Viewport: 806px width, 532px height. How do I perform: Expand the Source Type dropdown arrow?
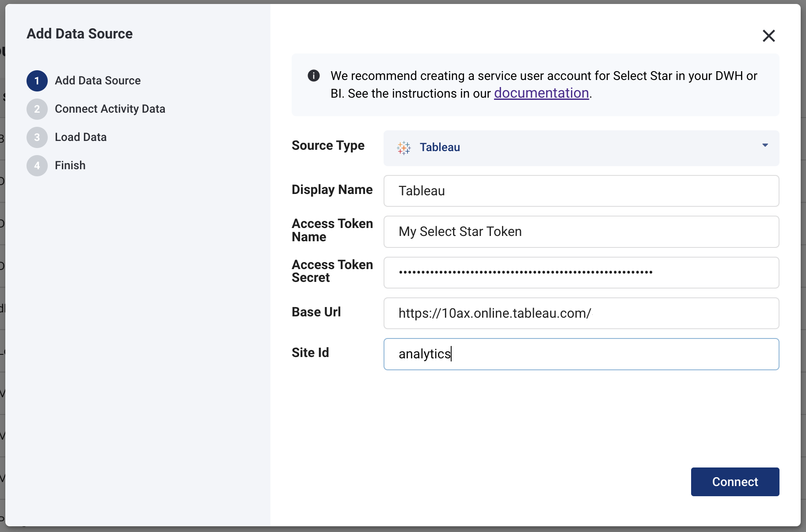tap(765, 145)
